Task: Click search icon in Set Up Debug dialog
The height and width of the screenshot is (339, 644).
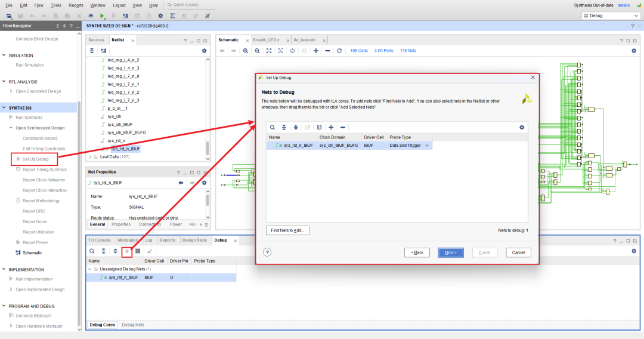Action: tap(273, 127)
